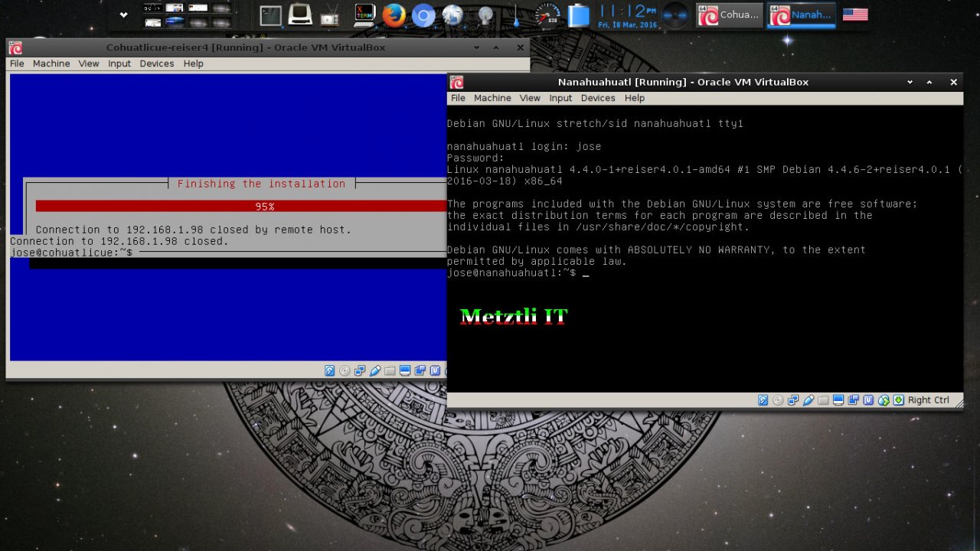Click mouse integration icon in Nanahuahuatl status bar
This screenshot has width=980, height=551.
coord(884,400)
